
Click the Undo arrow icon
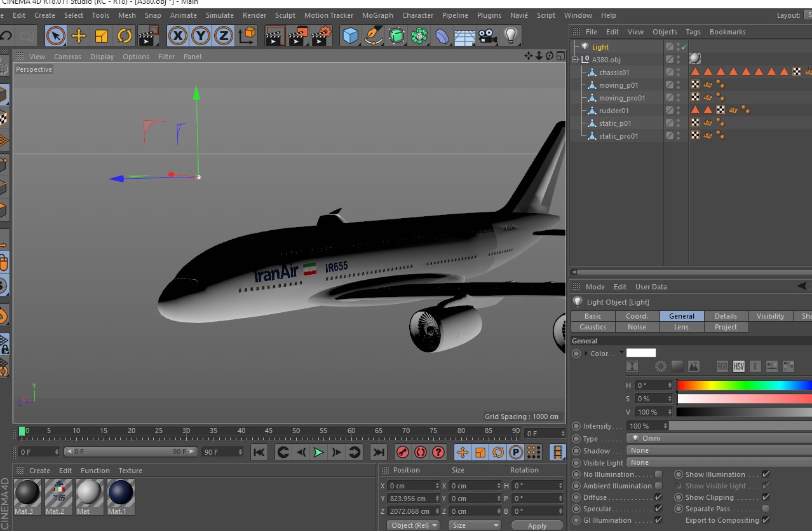coord(6,36)
